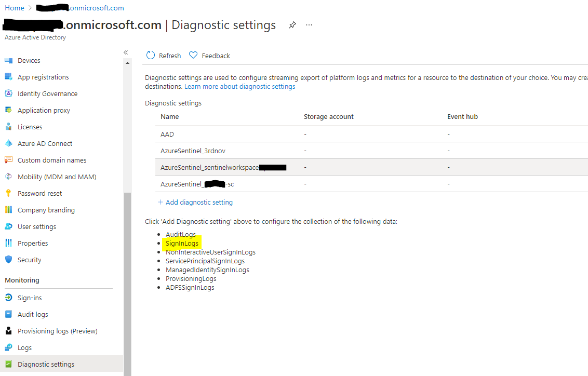Click the Refresh circular arrow icon
588x376 pixels.
click(x=150, y=56)
